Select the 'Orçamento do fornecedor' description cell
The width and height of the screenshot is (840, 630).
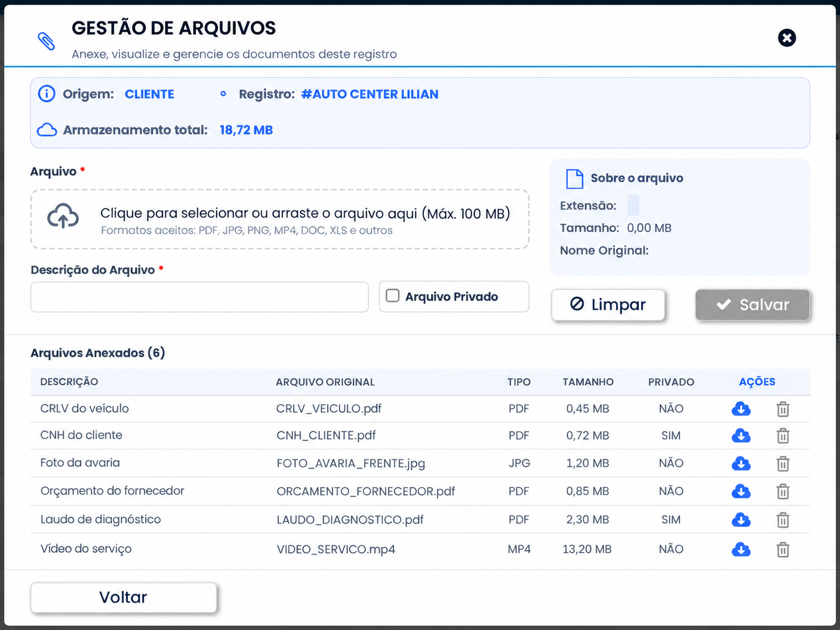coord(112,491)
